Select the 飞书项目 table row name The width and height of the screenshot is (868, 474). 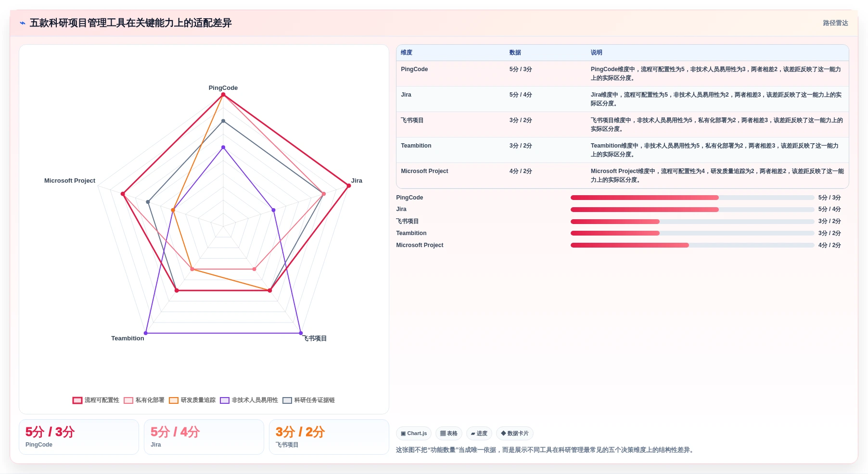click(x=412, y=120)
